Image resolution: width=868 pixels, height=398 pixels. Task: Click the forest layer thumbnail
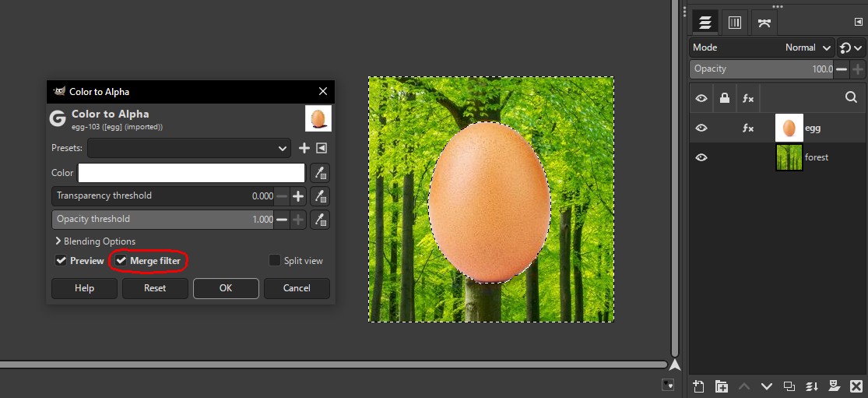pos(789,157)
